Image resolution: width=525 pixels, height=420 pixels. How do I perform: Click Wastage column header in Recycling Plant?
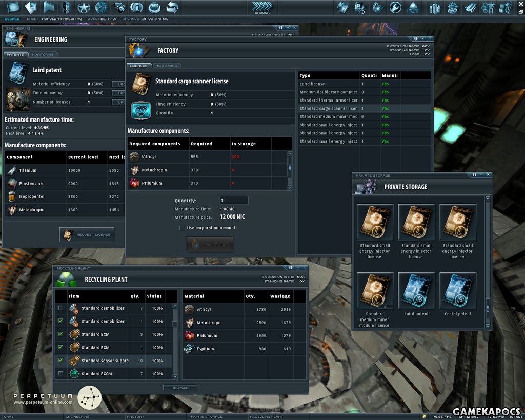[x=280, y=296]
